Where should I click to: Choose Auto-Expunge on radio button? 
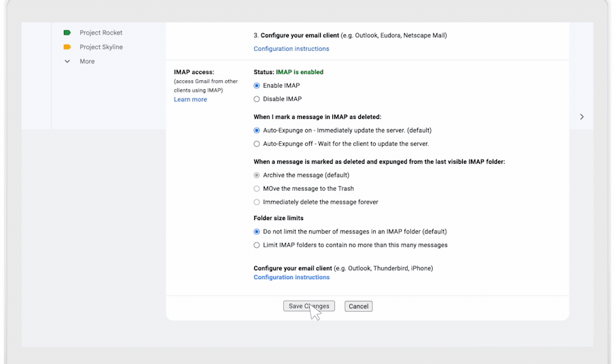coord(257,130)
